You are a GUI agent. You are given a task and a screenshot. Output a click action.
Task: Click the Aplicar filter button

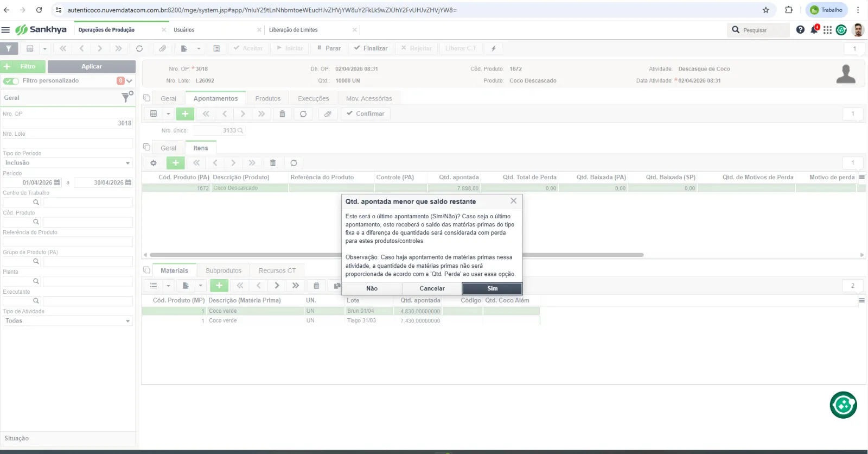92,66
